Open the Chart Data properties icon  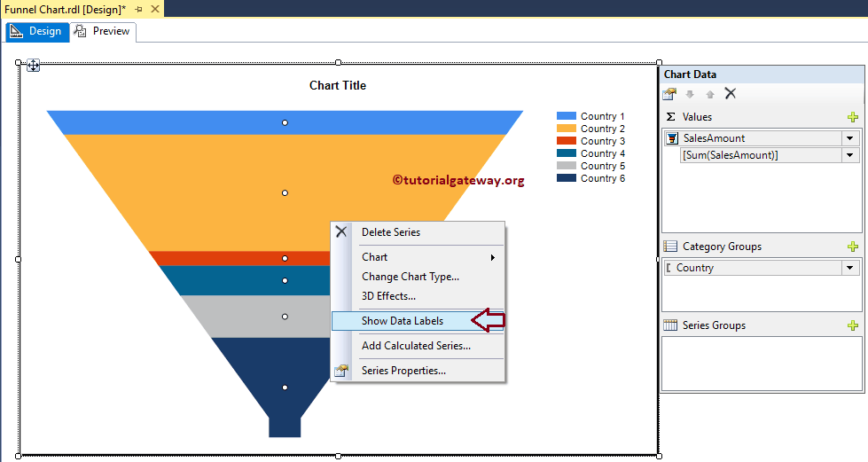click(669, 94)
